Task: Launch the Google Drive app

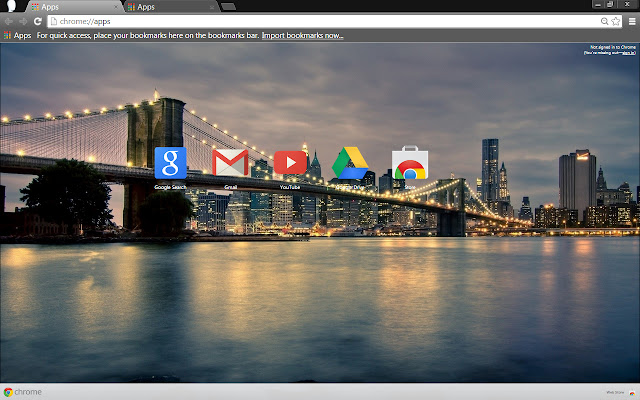Action: click(350, 163)
